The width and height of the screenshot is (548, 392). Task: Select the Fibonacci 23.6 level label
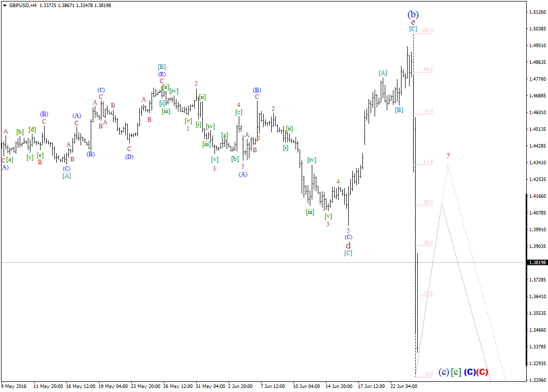coord(428,294)
